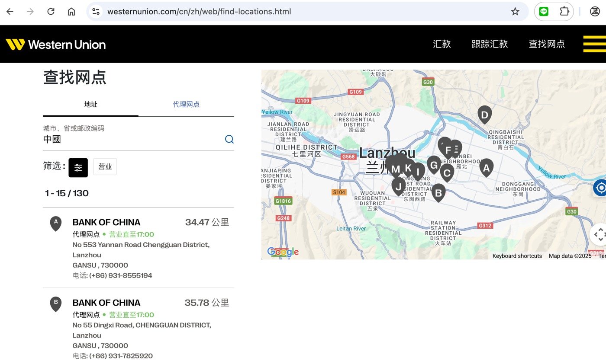Screen dimensions: 606x364
Task: Click the result count 1 - 15 / 130
Action: click(67, 193)
